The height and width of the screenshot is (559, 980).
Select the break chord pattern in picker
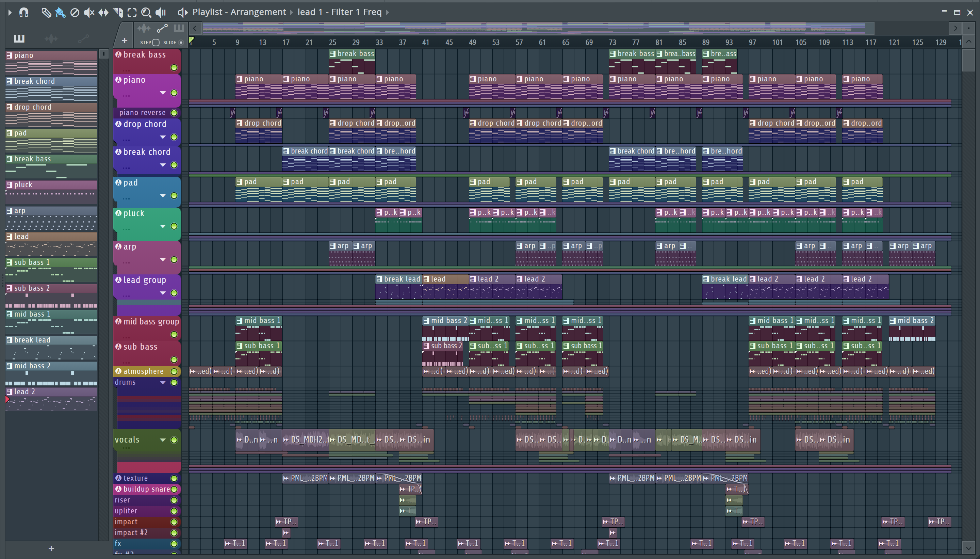[x=51, y=89]
